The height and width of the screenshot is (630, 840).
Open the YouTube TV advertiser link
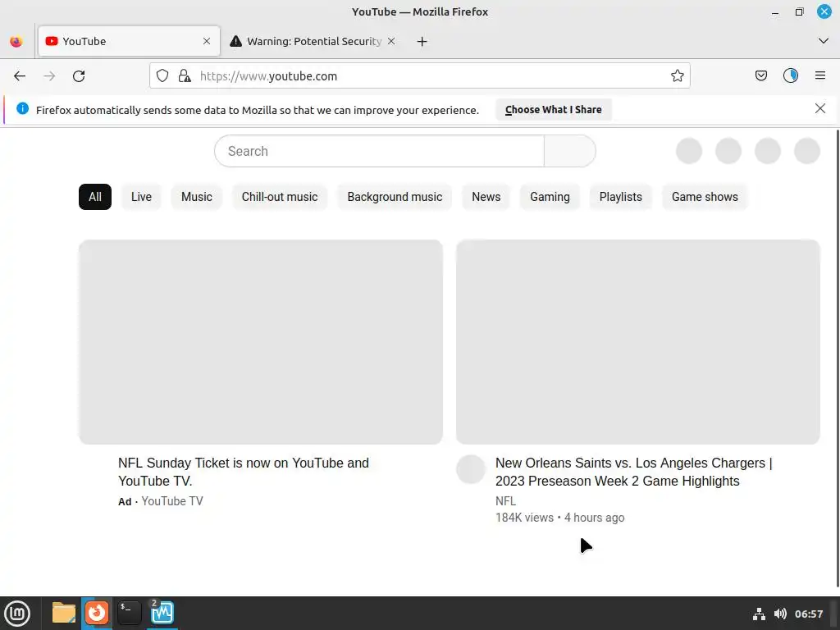(x=172, y=501)
